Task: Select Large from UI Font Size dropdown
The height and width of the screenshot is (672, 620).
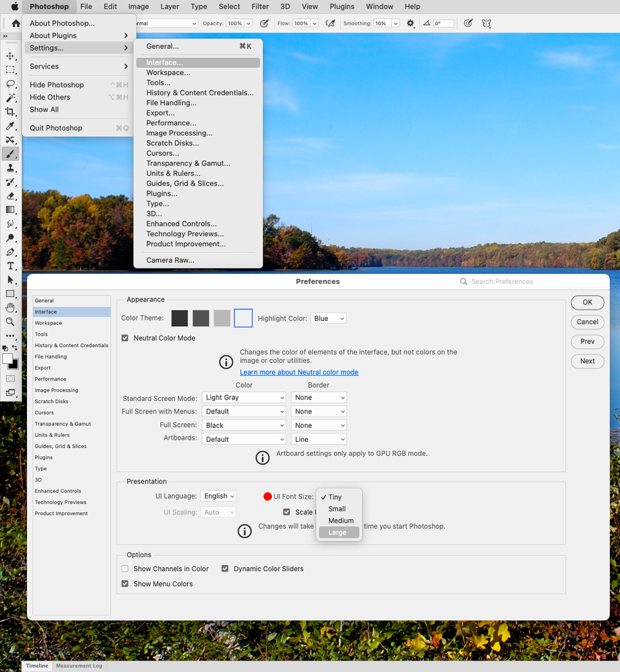Action: (x=338, y=532)
